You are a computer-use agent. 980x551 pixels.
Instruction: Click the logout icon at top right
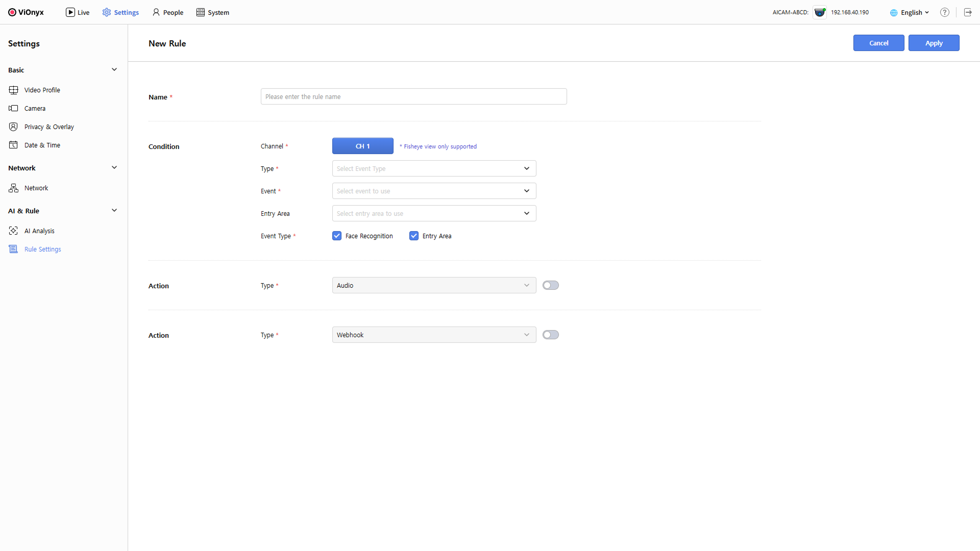(968, 13)
